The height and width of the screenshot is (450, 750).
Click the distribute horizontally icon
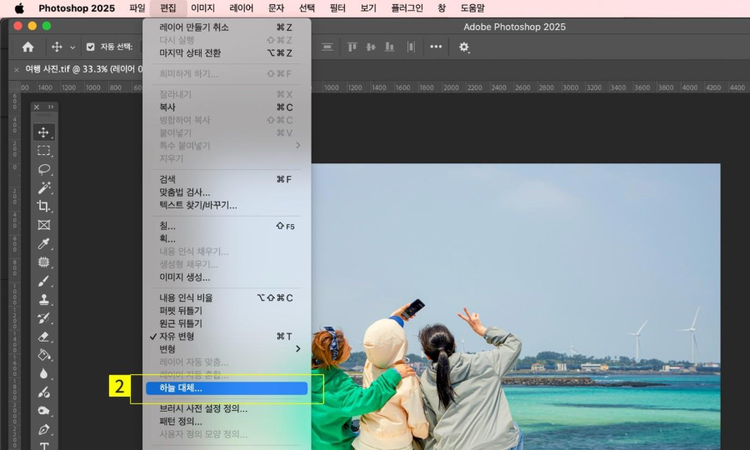coord(410,47)
